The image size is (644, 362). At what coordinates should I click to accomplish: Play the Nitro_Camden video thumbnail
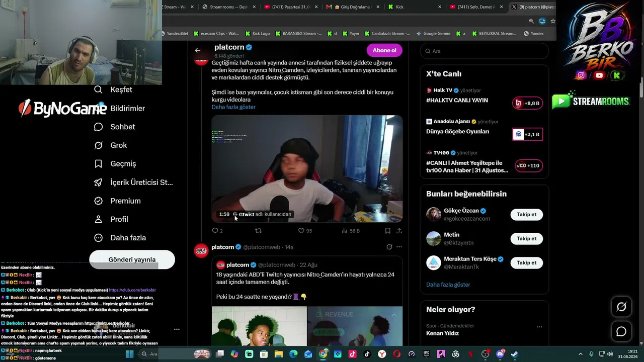[307, 168]
